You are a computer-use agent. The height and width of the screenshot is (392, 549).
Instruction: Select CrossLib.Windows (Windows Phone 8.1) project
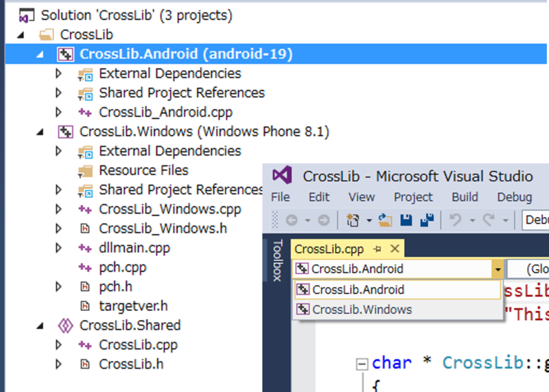[205, 132]
